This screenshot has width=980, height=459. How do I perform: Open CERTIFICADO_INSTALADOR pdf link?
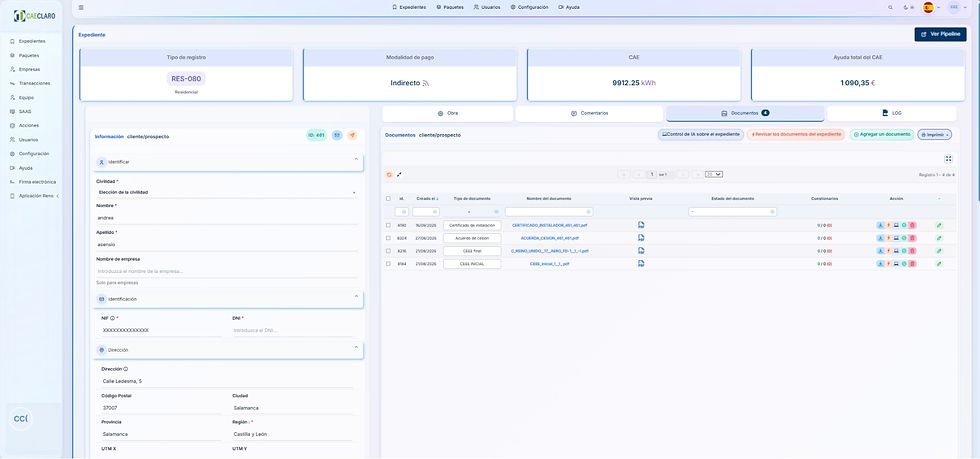tap(549, 225)
